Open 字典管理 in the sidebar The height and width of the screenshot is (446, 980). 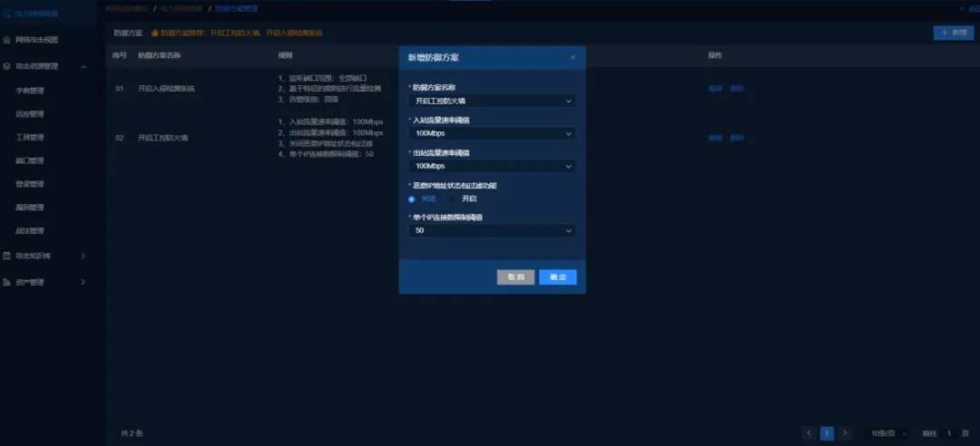pos(30,91)
